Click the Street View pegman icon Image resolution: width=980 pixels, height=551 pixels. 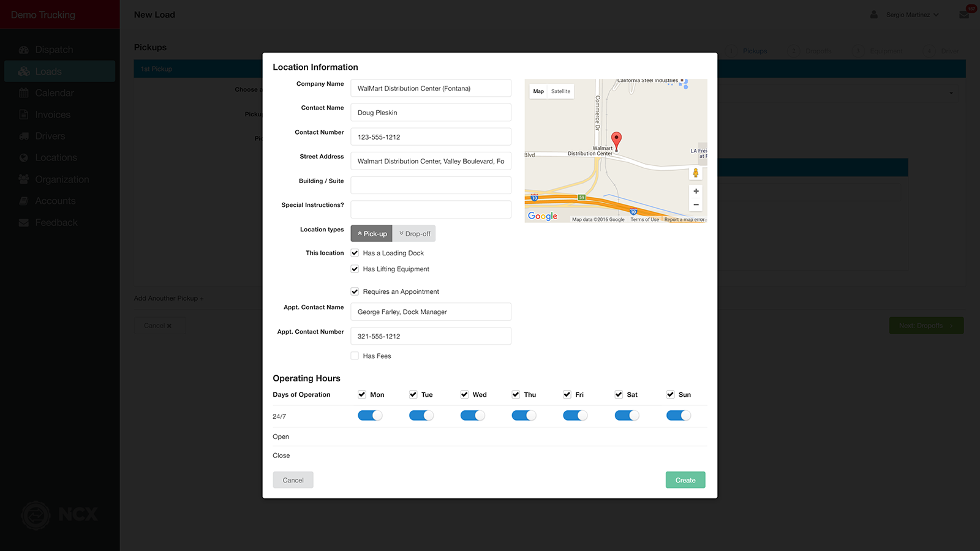(696, 173)
